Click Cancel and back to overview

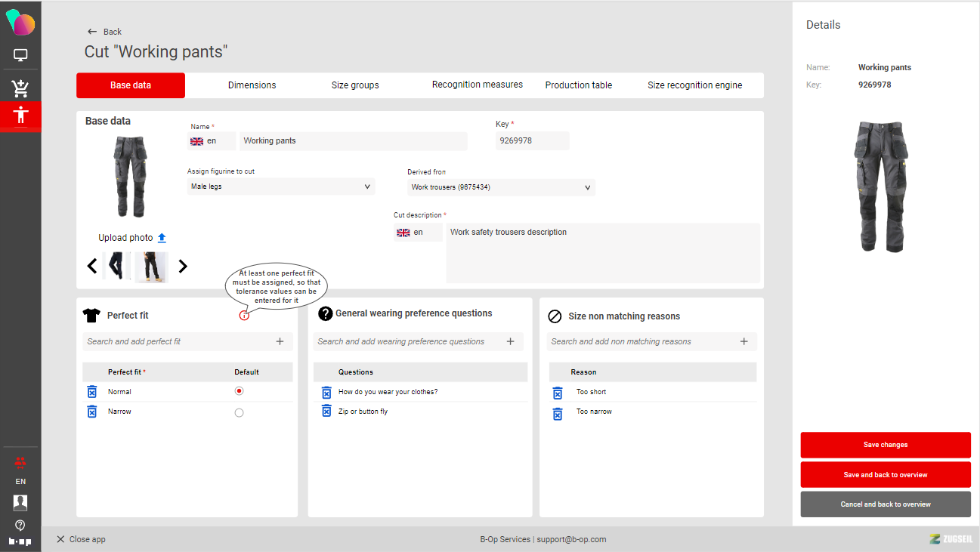[886, 504]
